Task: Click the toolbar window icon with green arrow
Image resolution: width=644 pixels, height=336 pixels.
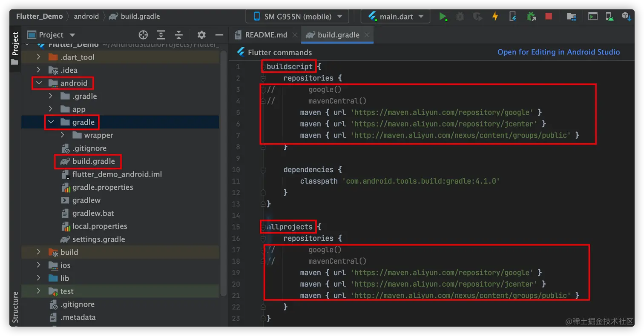Action: point(592,17)
